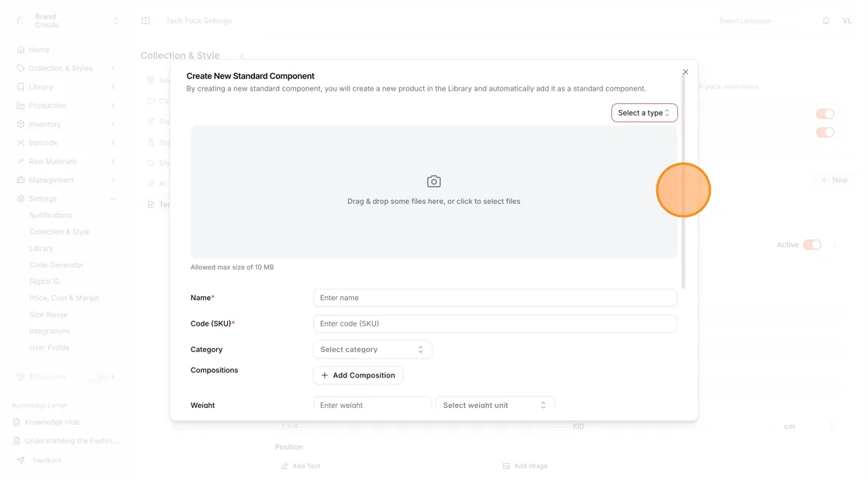Click the Enter weight input field
The image size is (868, 480).
tap(372, 405)
